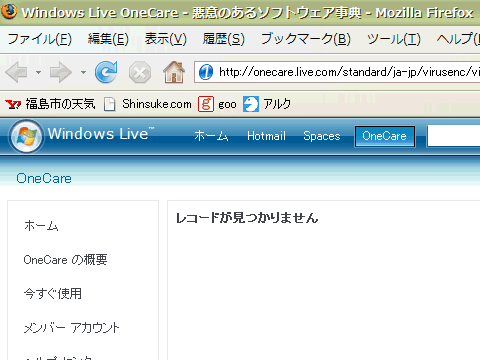The width and height of the screenshot is (480, 360).
Task: Select the OneCare tab in Windows Live header
Action: (385, 136)
